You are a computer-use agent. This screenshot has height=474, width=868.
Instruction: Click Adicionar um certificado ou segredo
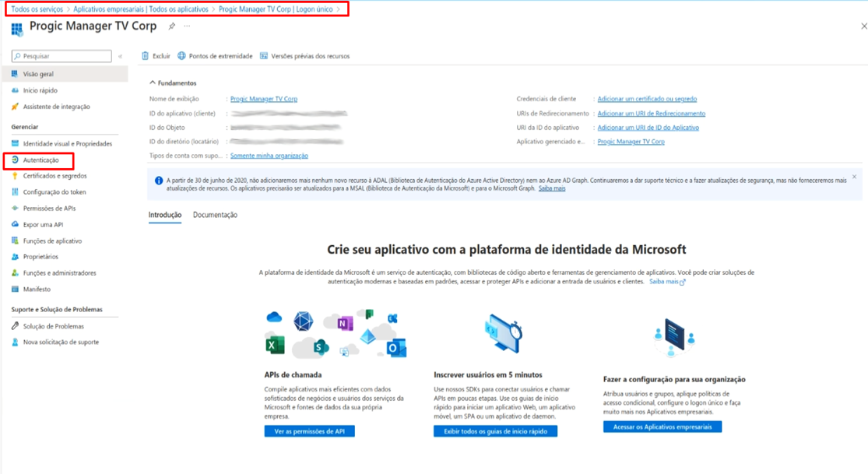pos(647,99)
